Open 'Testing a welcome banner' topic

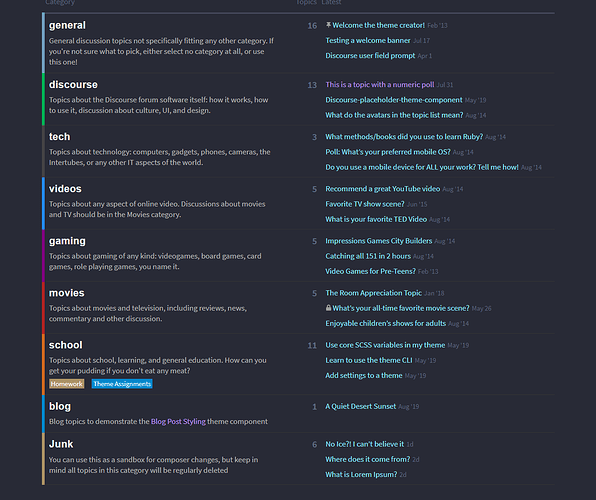click(368, 40)
